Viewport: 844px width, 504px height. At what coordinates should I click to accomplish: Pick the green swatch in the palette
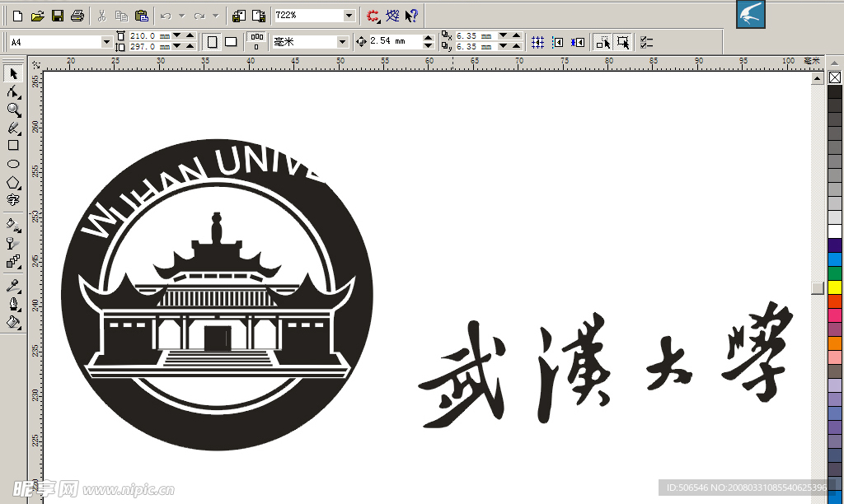pos(835,273)
